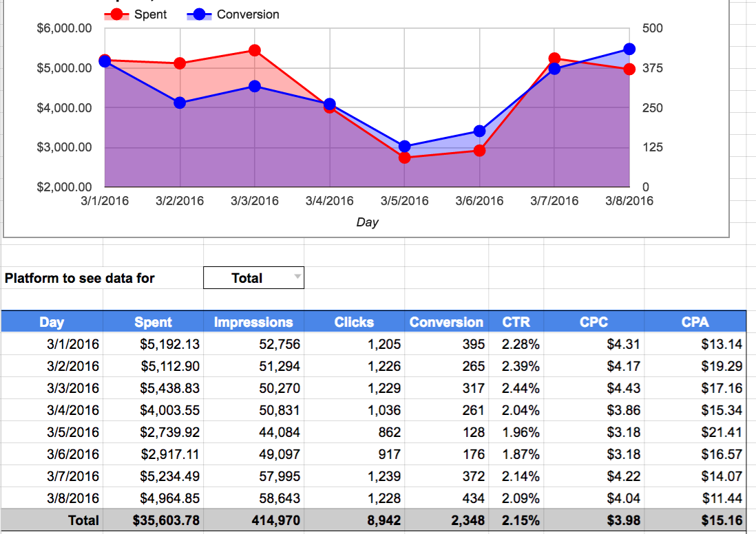Viewport: 756px width, 534px height.
Task: Click the blue Conversion legend marker
Action: 200,14
